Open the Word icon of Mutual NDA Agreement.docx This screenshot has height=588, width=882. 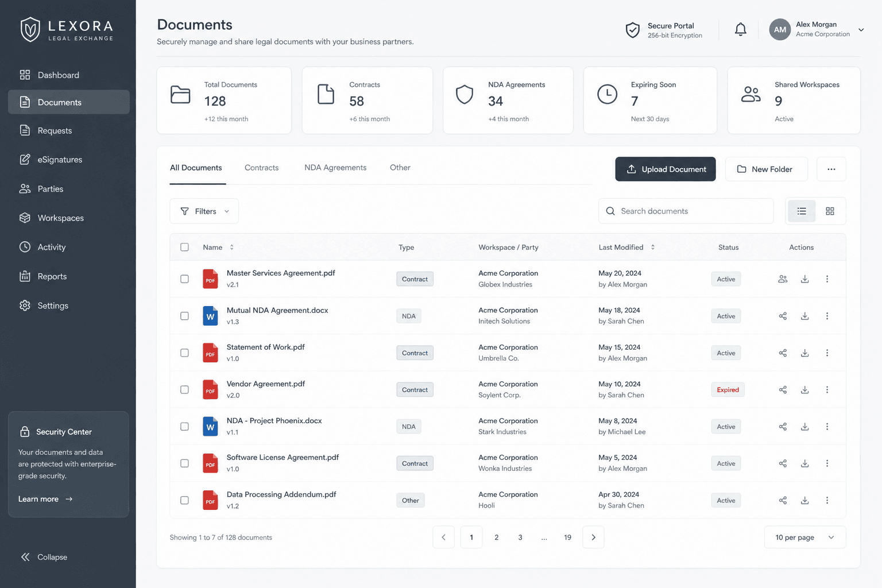(x=210, y=316)
